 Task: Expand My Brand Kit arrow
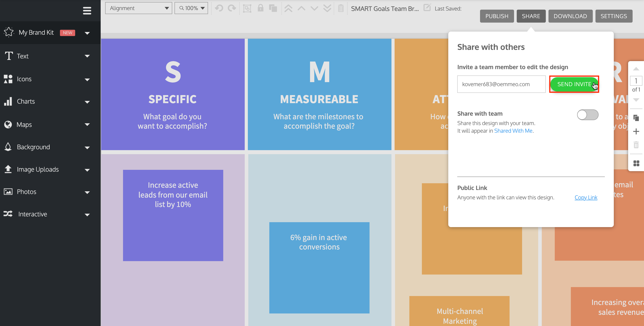[x=87, y=33]
